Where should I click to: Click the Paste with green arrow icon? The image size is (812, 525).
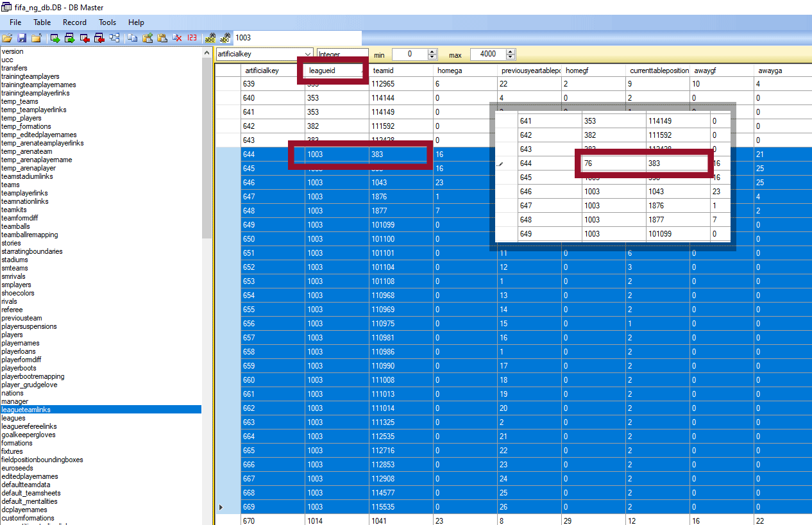pyautogui.click(x=148, y=38)
